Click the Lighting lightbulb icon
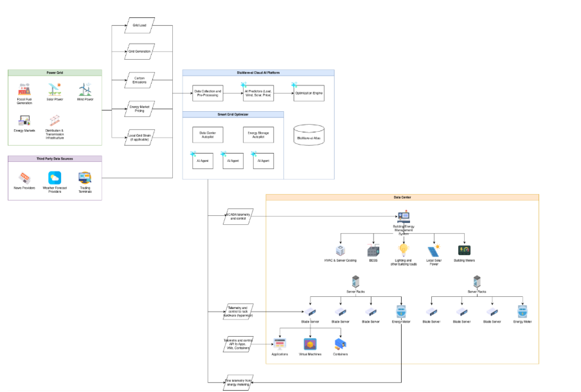 tap(404, 249)
